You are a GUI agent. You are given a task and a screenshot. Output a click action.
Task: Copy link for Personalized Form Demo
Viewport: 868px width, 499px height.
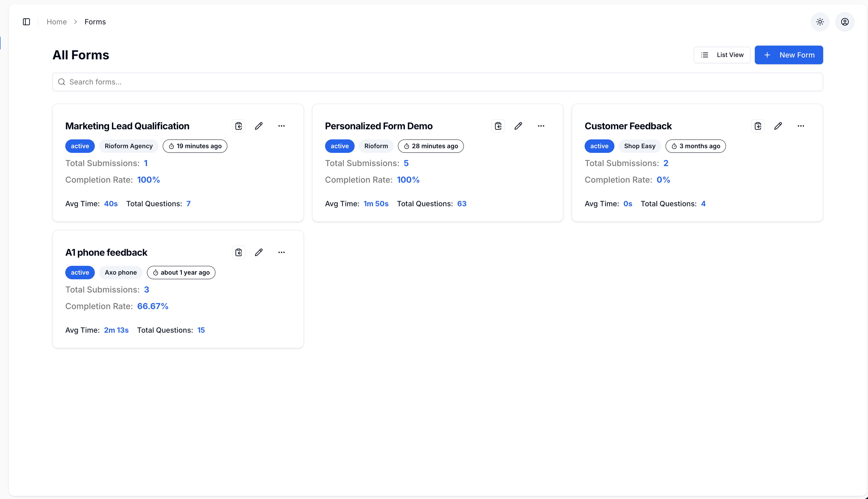point(498,126)
